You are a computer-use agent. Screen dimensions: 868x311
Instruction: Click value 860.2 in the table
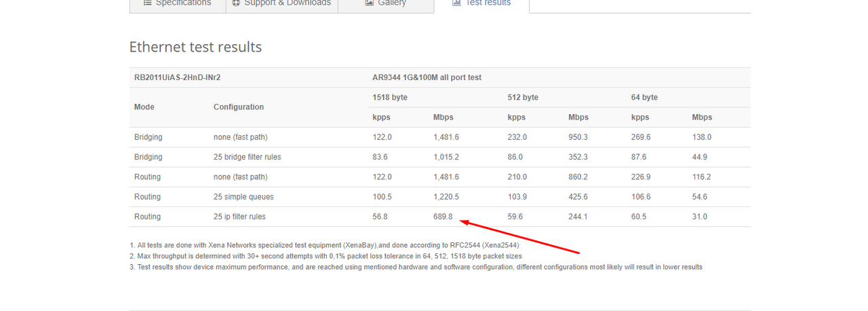click(578, 177)
